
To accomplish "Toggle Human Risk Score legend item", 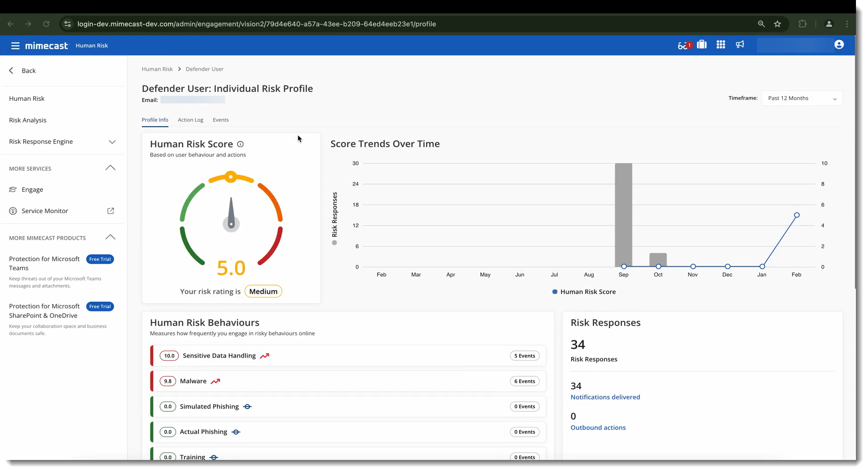I will pos(584,292).
